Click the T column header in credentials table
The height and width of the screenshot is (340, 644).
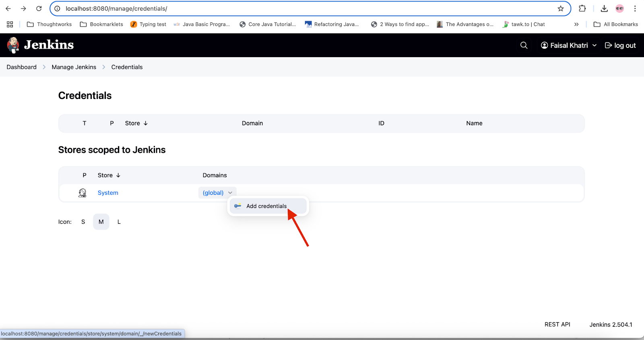click(x=85, y=123)
